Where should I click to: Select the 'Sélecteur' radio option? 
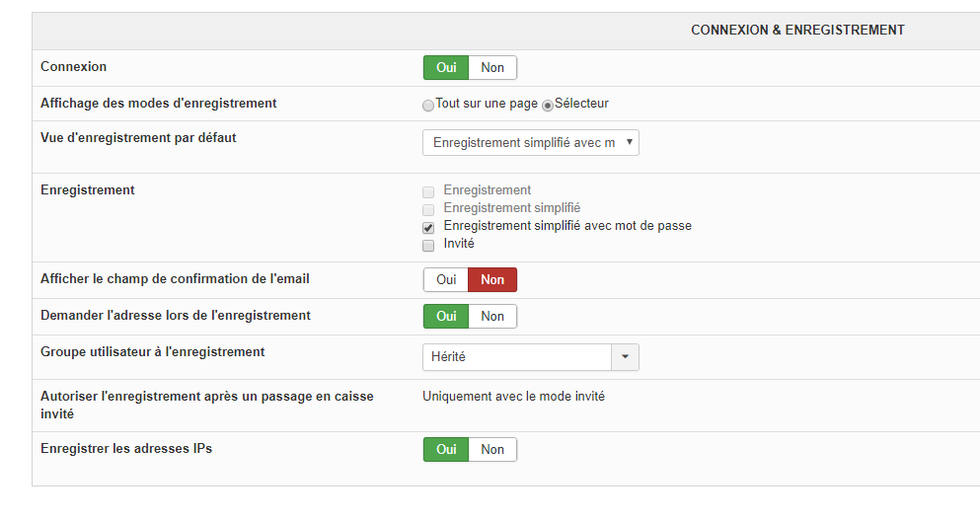click(548, 105)
